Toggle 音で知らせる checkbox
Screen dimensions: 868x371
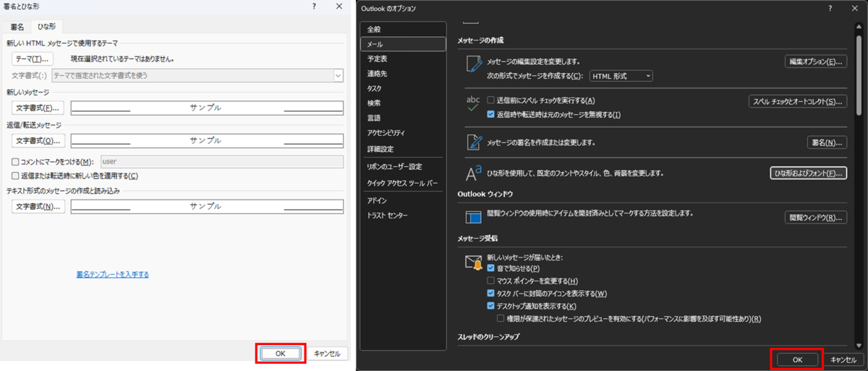490,268
